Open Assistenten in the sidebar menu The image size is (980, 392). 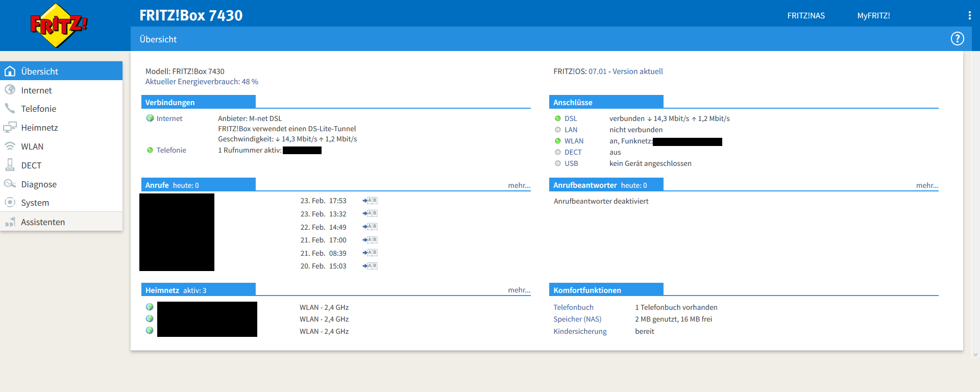click(61, 222)
